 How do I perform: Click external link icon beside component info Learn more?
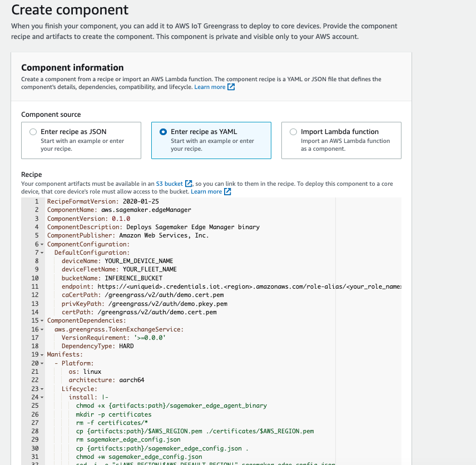[x=231, y=87]
